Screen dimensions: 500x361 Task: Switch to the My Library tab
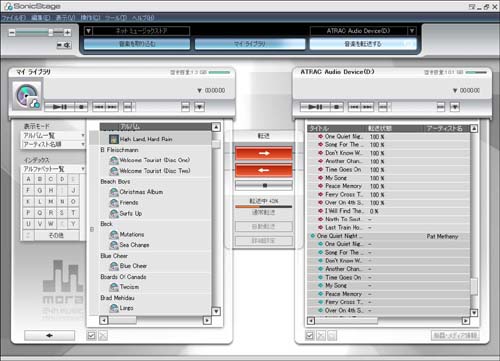point(250,44)
